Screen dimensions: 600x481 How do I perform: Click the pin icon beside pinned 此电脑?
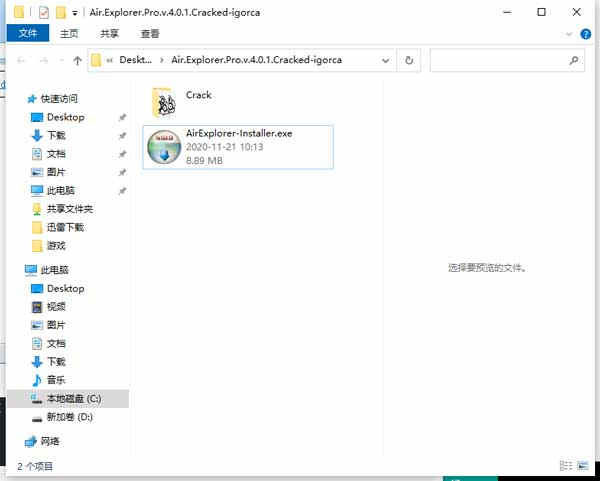tap(122, 191)
